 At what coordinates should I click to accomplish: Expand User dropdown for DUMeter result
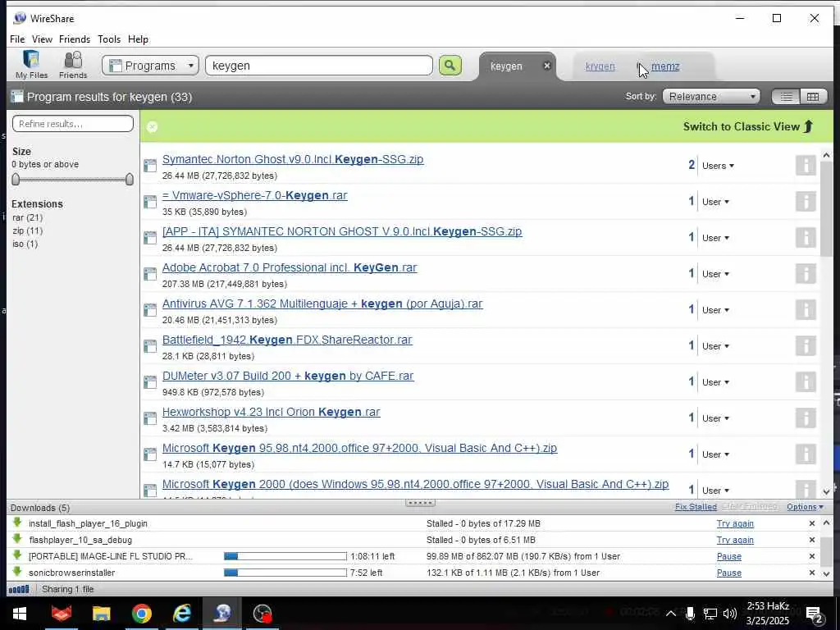click(x=715, y=382)
